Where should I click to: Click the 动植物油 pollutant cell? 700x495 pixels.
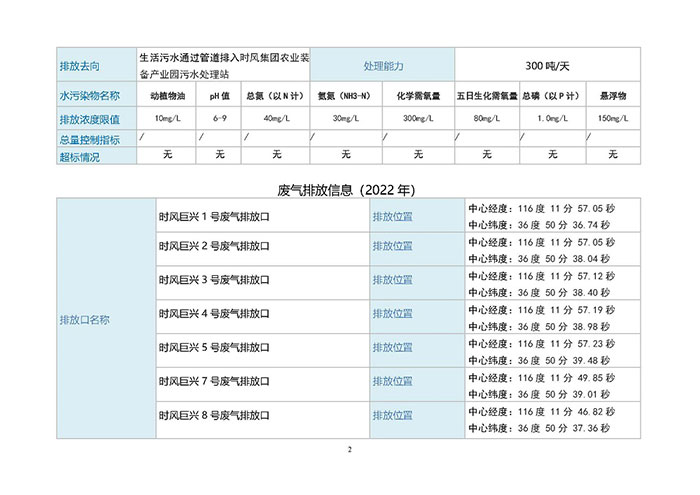point(167,96)
